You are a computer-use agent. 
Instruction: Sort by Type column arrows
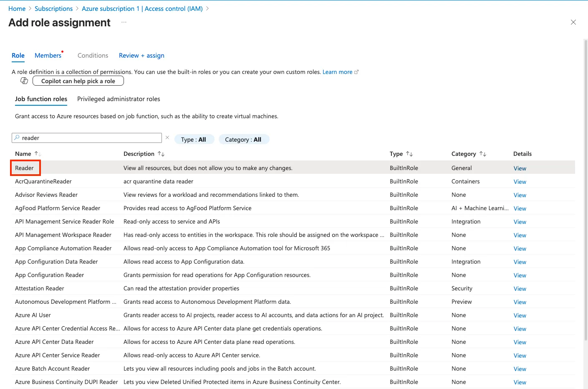point(409,154)
